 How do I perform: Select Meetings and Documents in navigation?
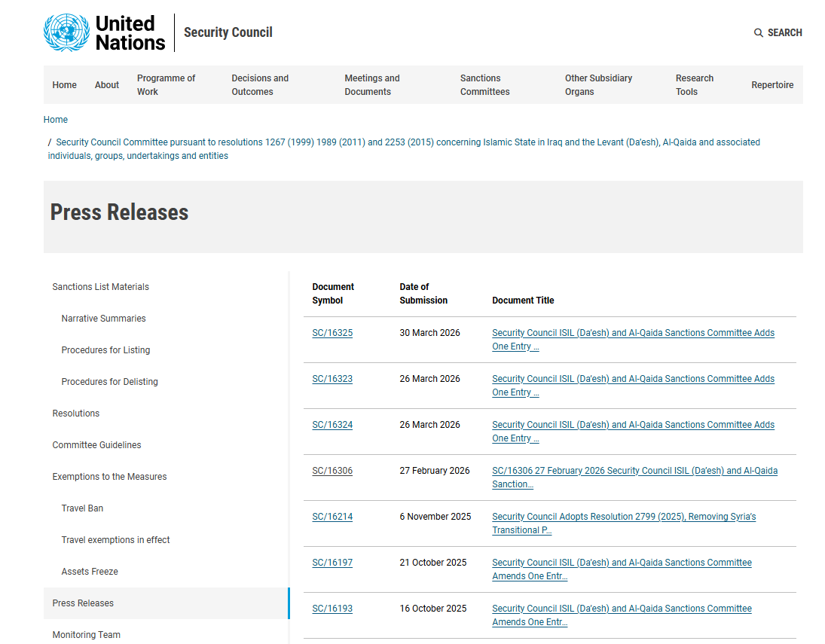pos(371,85)
